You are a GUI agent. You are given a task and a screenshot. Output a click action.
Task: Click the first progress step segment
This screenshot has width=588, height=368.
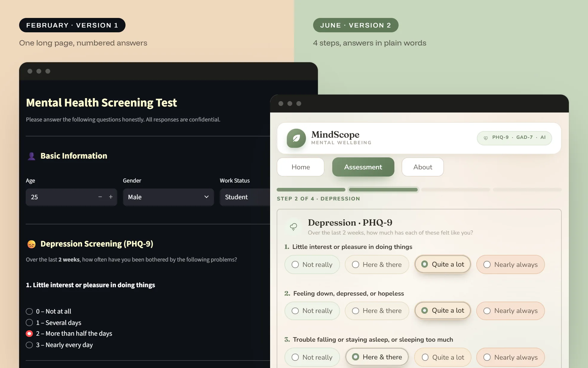(311, 190)
